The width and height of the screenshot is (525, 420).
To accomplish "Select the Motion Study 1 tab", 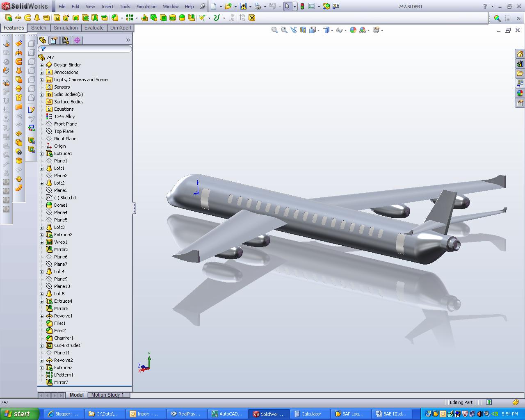I will coord(109,395).
